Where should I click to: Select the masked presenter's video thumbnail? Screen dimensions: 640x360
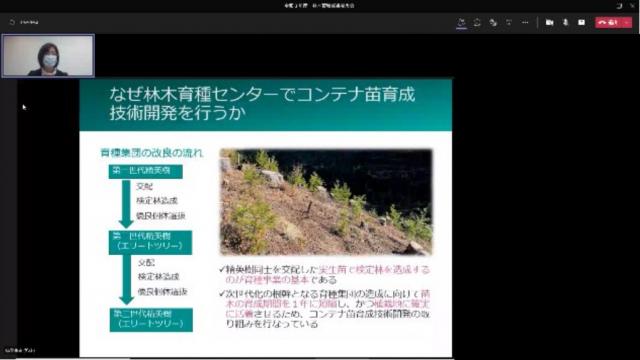(48, 56)
